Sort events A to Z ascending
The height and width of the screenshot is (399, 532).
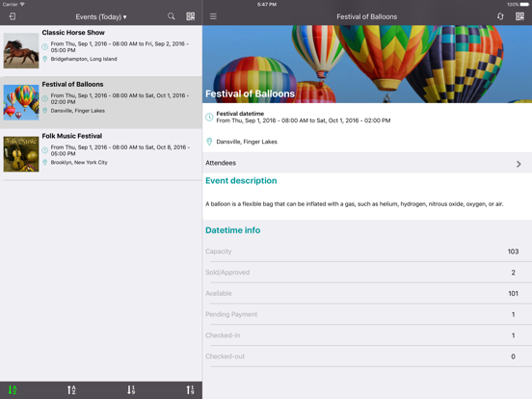point(71,389)
